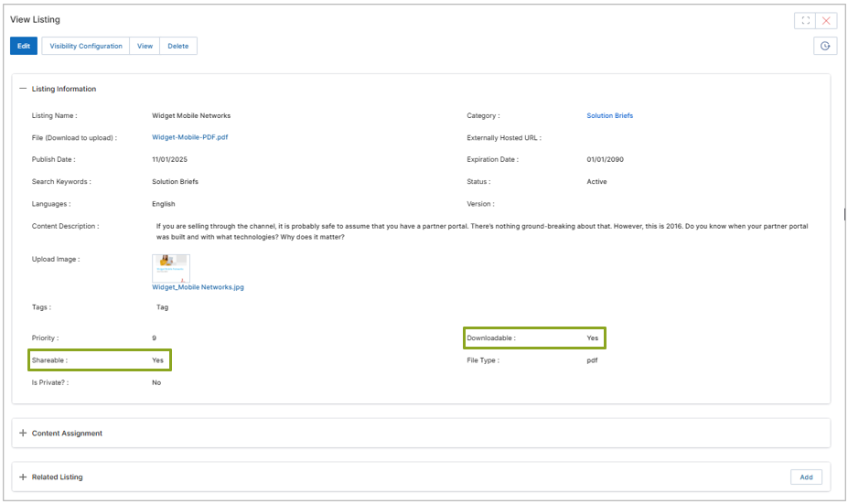
Task: Click the Solution Briefs search keywords value
Action: click(176, 182)
